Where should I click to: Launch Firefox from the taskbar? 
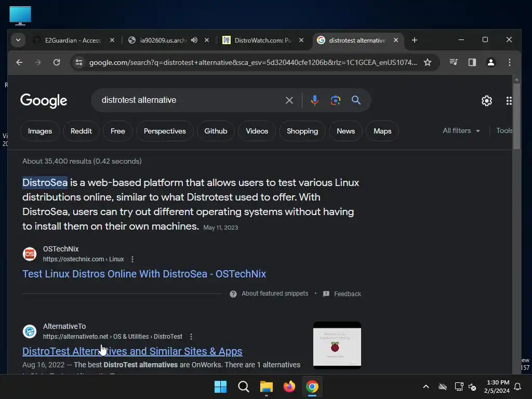[x=289, y=387]
